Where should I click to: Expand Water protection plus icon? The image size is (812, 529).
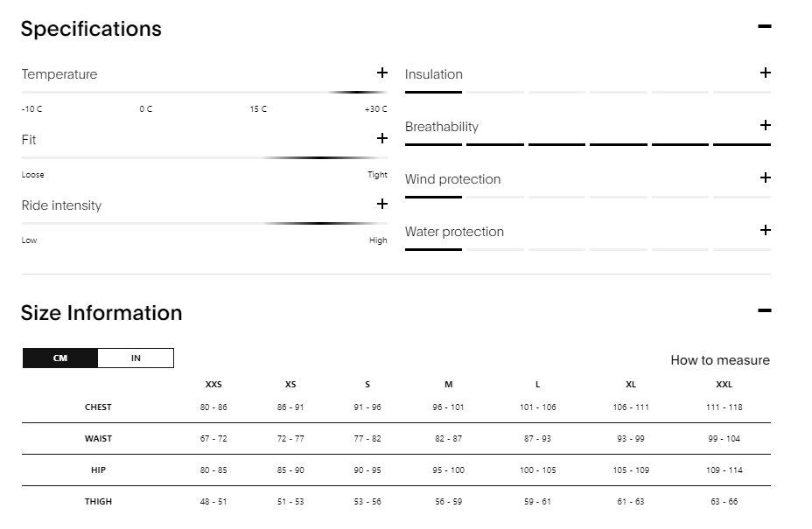765,230
